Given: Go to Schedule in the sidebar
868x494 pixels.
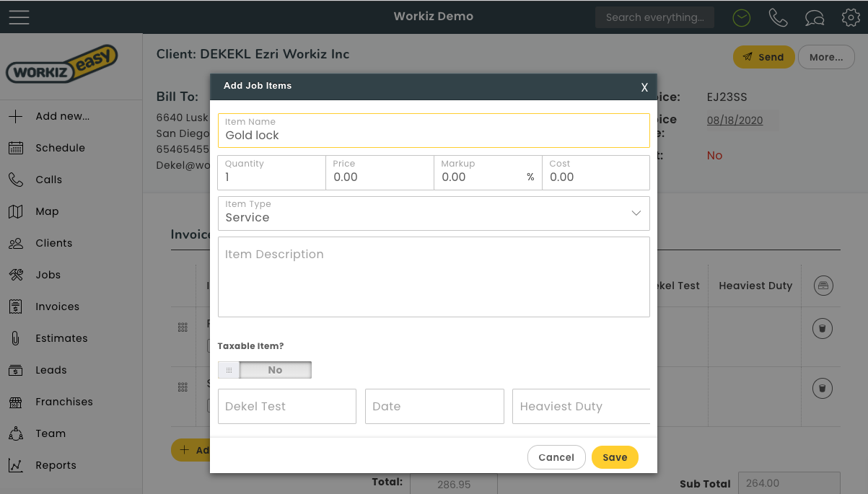Looking at the screenshot, I should pos(60,148).
